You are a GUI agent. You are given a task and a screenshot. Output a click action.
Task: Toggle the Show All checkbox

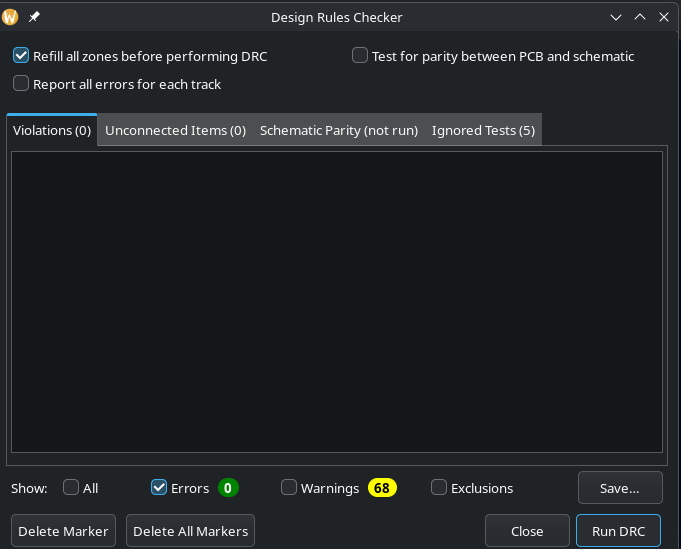pyautogui.click(x=71, y=488)
